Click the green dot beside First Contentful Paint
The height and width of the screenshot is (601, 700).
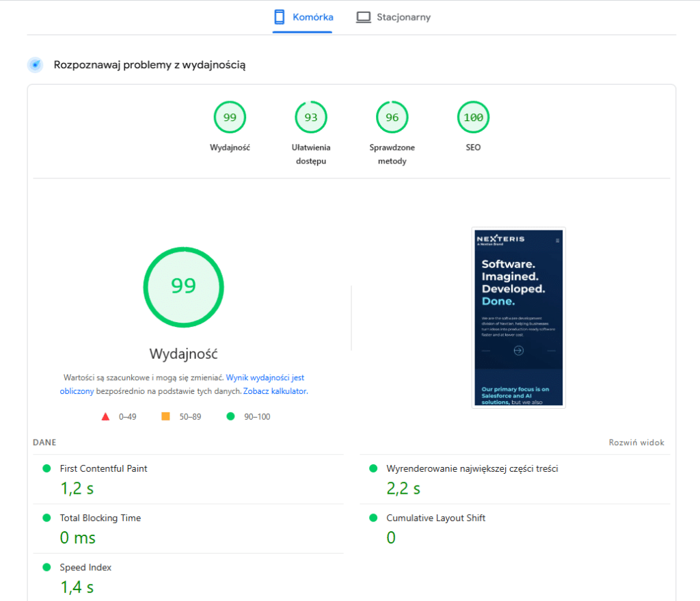pyautogui.click(x=46, y=468)
